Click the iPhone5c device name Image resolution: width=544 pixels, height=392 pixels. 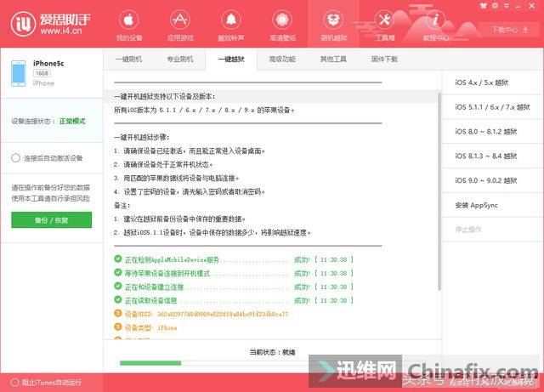(48, 63)
